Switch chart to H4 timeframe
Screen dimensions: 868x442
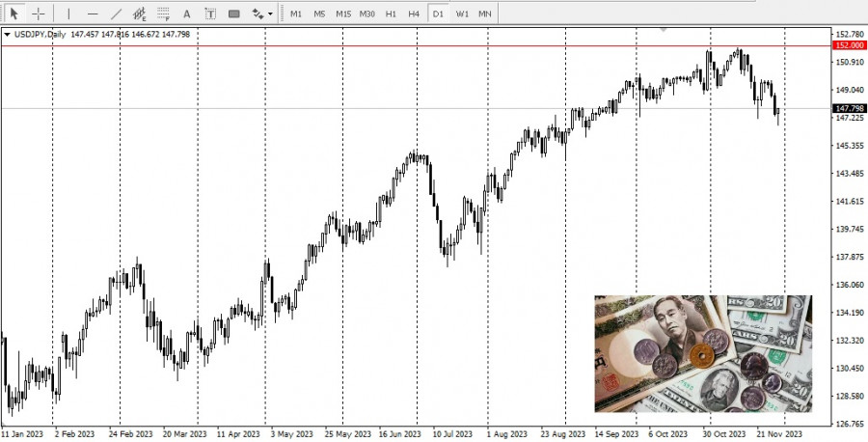pos(414,14)
